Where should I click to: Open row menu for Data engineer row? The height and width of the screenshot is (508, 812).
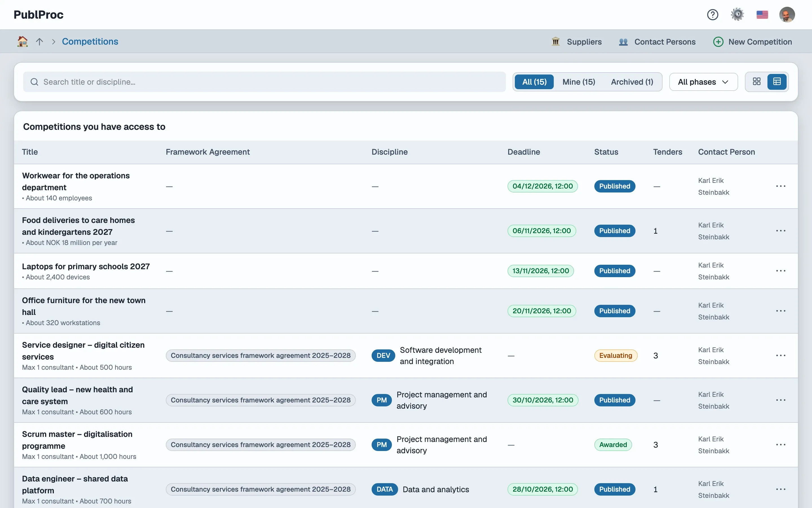tap(780, 489)
